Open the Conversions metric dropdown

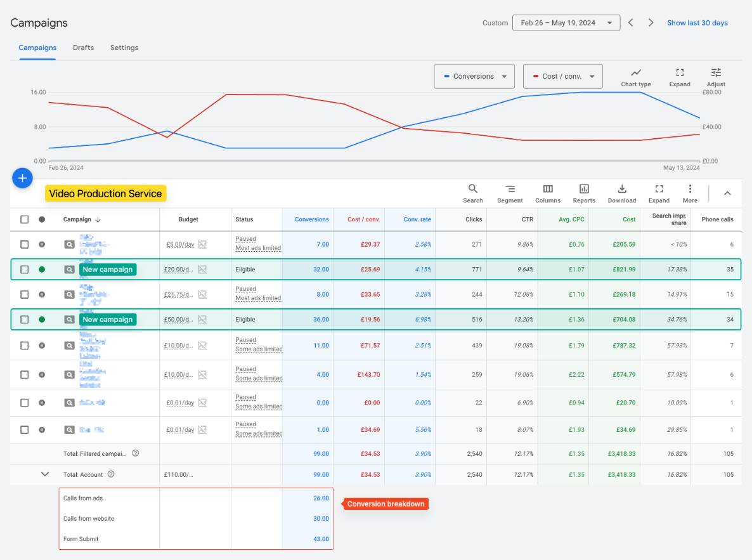click(474, 76)
